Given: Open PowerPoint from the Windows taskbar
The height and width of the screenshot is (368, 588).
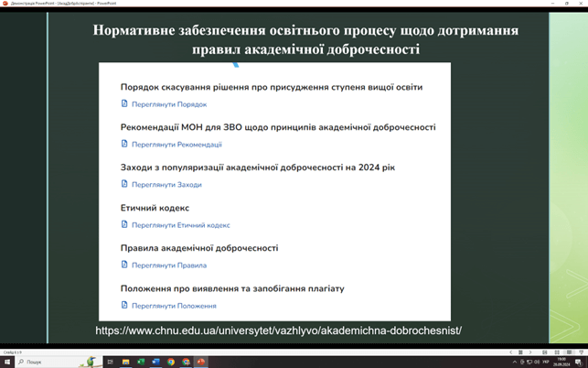Looking at the screenshot, I should pyautogui.click(x=200, y=362).
